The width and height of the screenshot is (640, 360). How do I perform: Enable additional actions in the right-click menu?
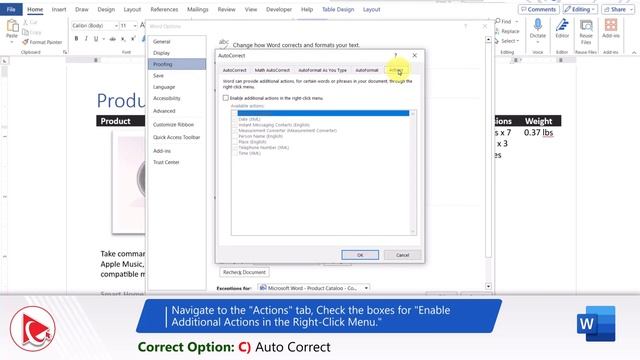click(226, 98)
